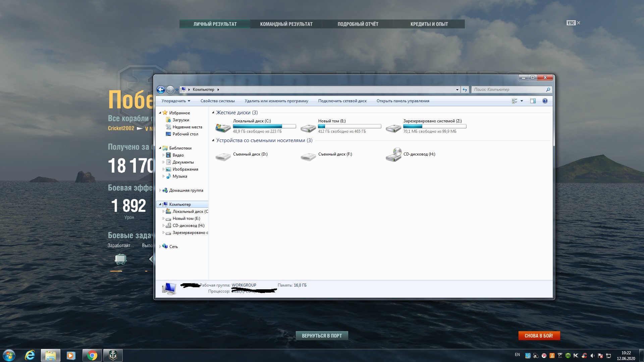Click Компьютер breadcrumb in address bar
644x362 pixels.
point(203,89)
